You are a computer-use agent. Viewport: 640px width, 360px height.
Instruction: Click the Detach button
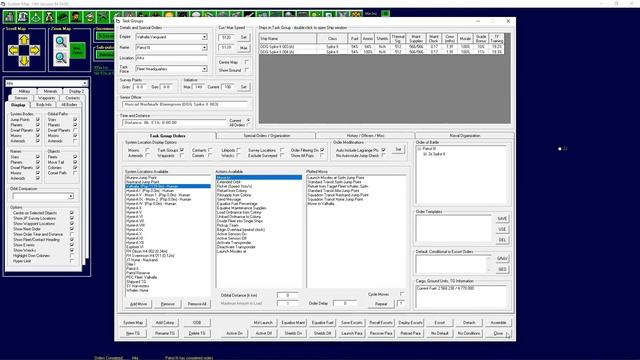[469, 323]
